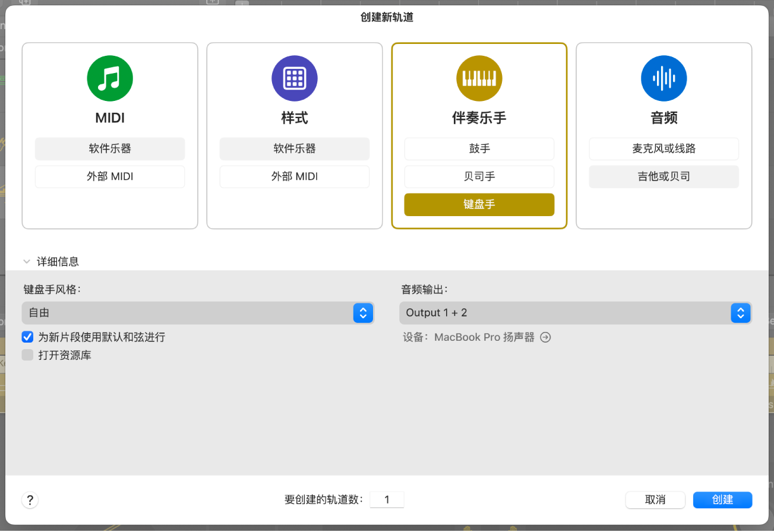
Task: Click the gold 伴奏乐手 keyboard icon
Action: pyautogui.click(x=479, y=78)
